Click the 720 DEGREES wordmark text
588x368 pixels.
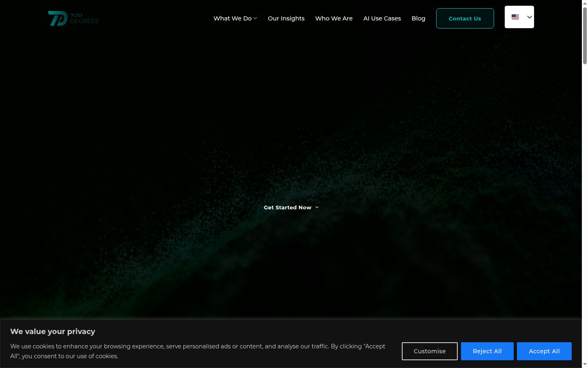click(84, 18)
